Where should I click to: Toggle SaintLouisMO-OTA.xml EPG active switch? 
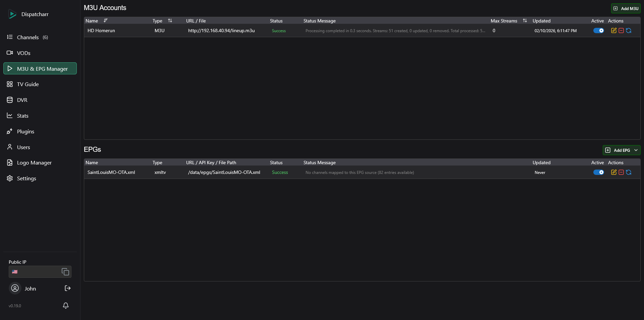(x=599, y=172)
